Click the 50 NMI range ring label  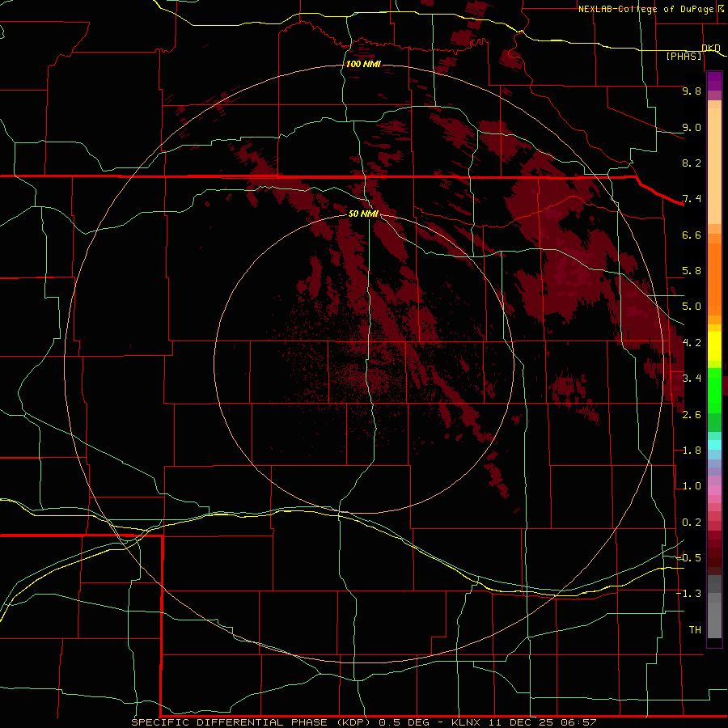[363, 214]
